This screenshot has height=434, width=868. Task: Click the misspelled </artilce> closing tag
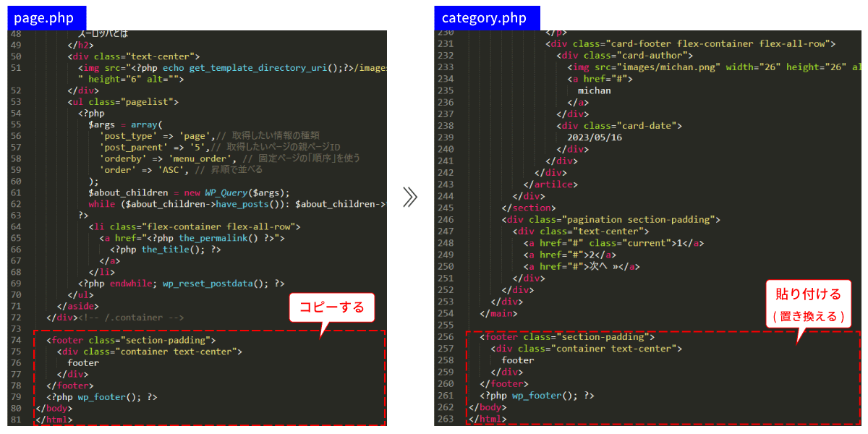point(550,184)
